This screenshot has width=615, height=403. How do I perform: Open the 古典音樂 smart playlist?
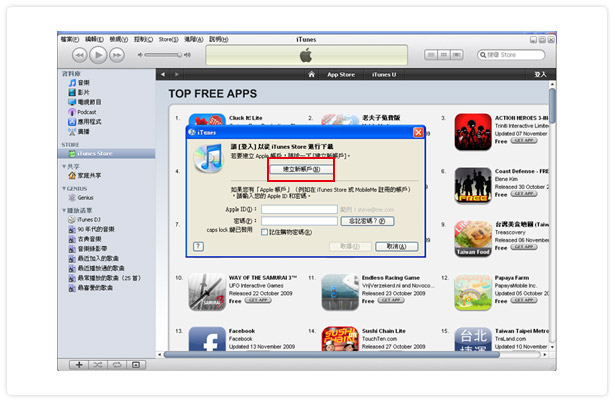click(x=85, y=239)
